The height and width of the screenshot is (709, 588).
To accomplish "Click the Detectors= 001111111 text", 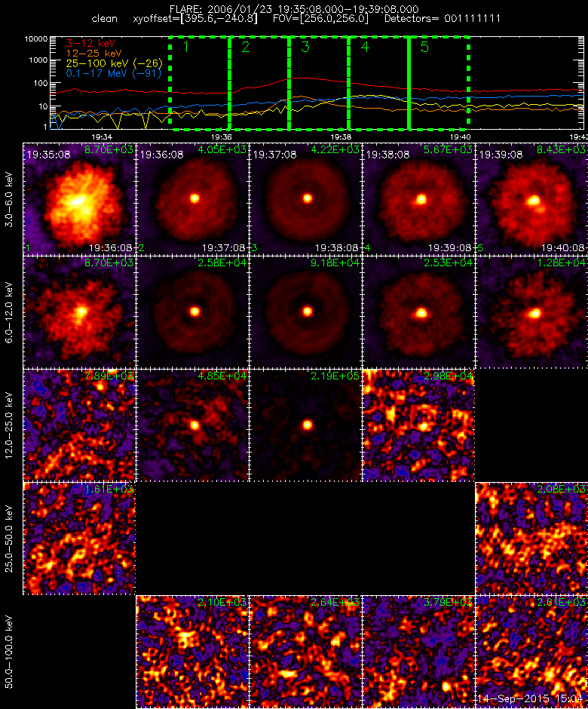I will (x=443, y=19).
